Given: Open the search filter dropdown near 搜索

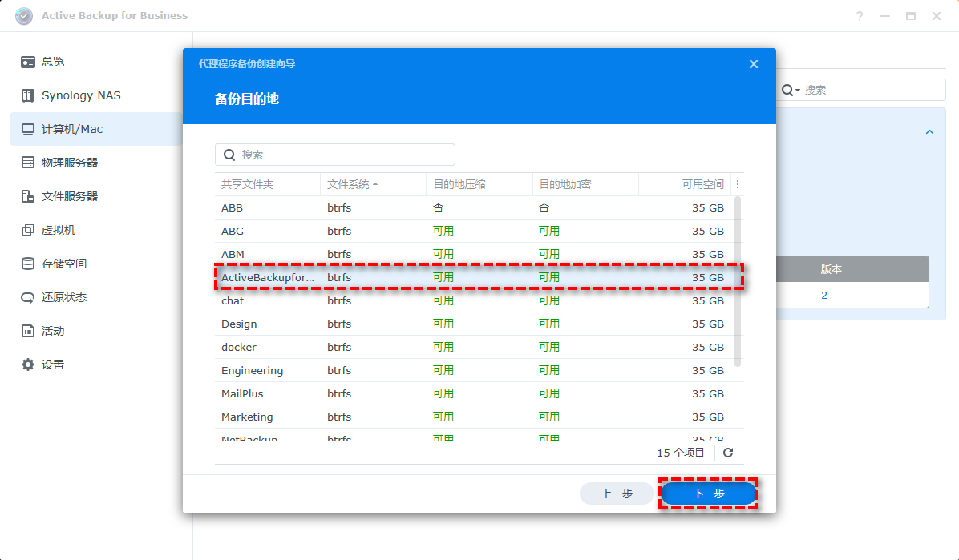Looking at the screenshot, I should click(x=797, y=90).
